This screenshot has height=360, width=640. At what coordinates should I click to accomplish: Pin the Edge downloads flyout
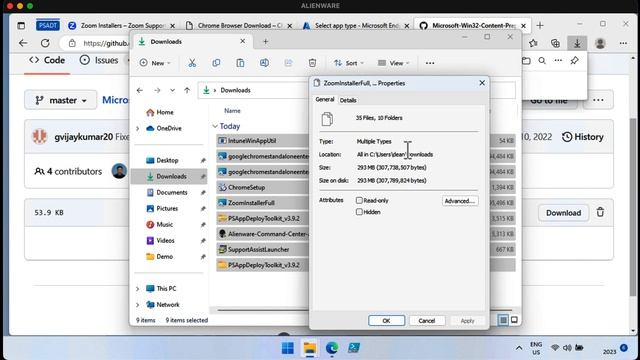point(575,61)
